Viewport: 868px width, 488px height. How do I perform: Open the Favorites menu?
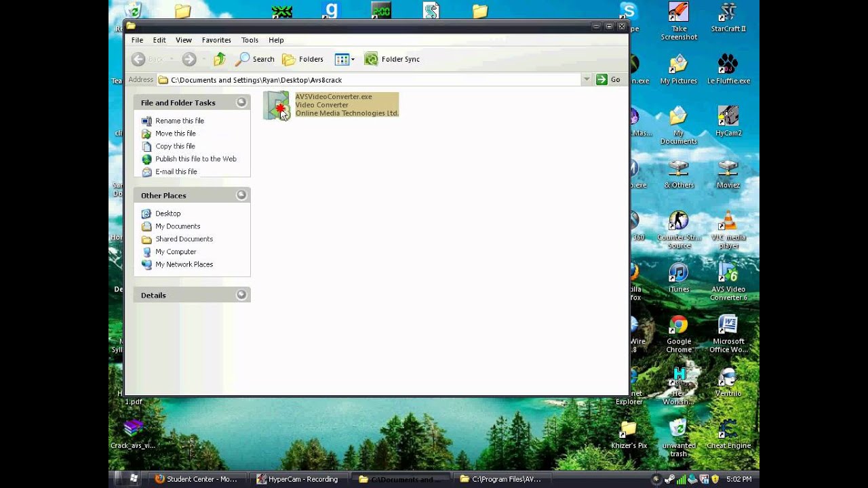216,40
